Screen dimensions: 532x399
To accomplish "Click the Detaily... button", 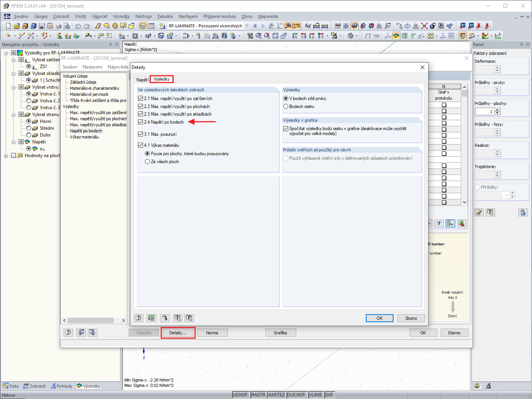I will click(178, 333).
